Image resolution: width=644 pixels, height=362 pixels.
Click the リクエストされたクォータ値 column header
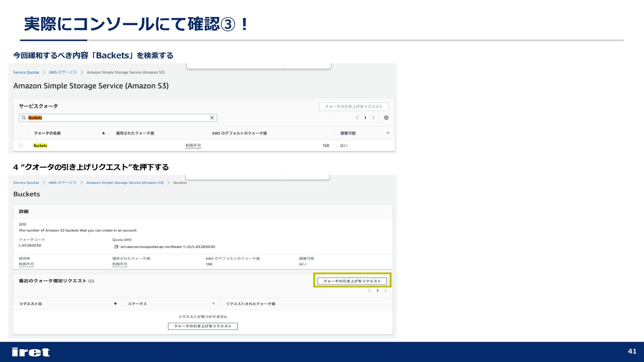click(x=251, y=304)
